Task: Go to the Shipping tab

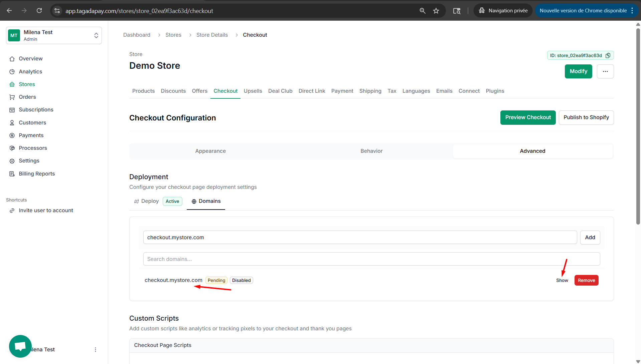Action: tap(370, 91)
